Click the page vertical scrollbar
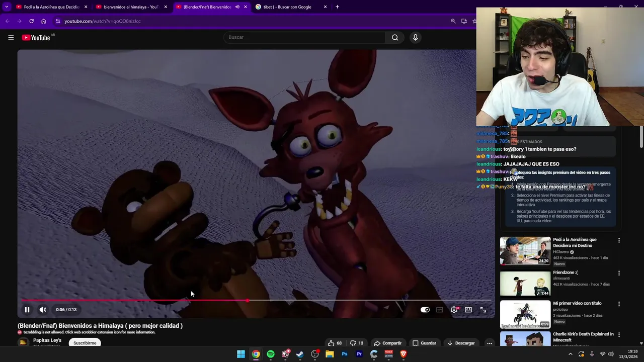Viewport: 644px width, 362px height. pyautogui.click(x=641, y=137)
